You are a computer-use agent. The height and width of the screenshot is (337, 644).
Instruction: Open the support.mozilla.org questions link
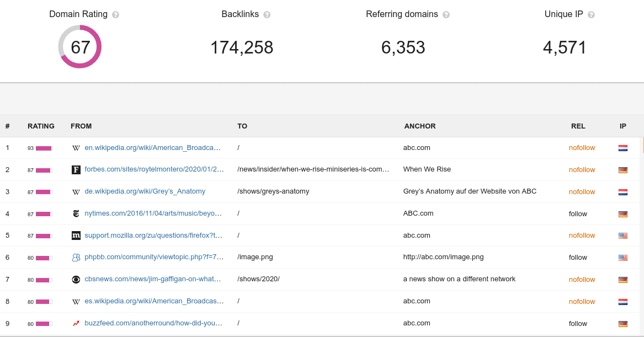coord(153,235)
